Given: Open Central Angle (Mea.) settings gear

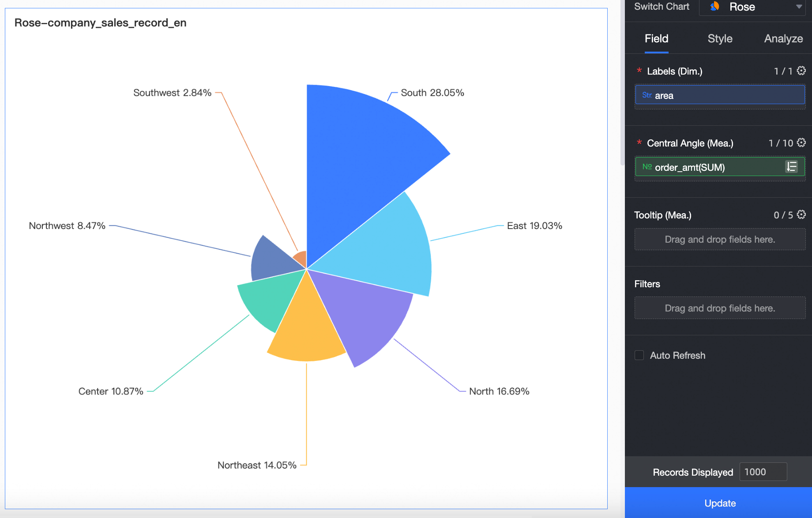Looking at the screenshot, I should tap(801, 143).
